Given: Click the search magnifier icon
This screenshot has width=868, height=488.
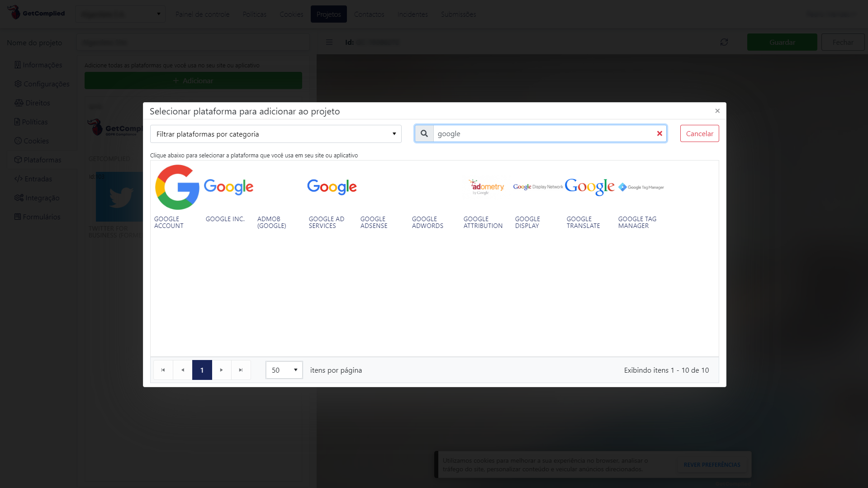Looking at the screenshot, I should 424,133.
